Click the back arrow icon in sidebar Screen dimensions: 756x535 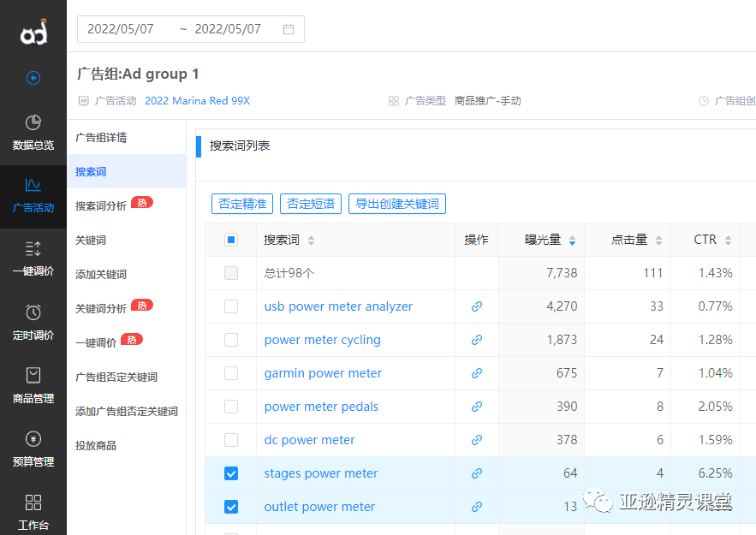33,78
